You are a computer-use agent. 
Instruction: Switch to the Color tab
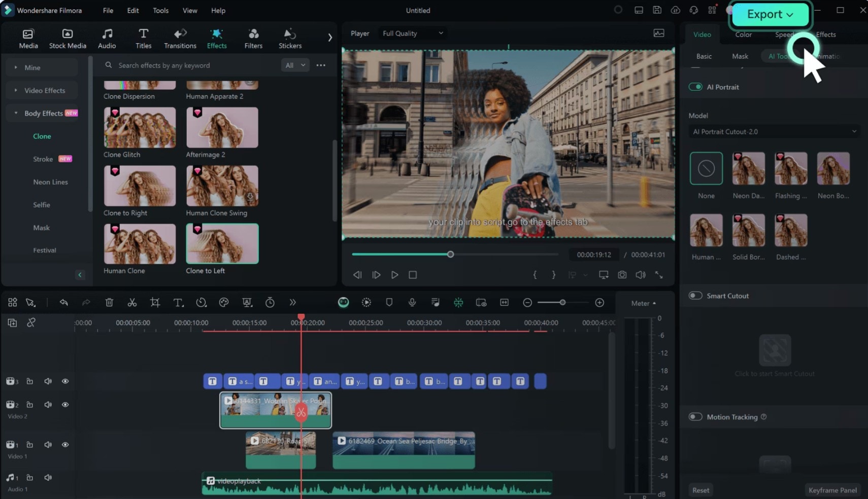(x=743, y=34)
